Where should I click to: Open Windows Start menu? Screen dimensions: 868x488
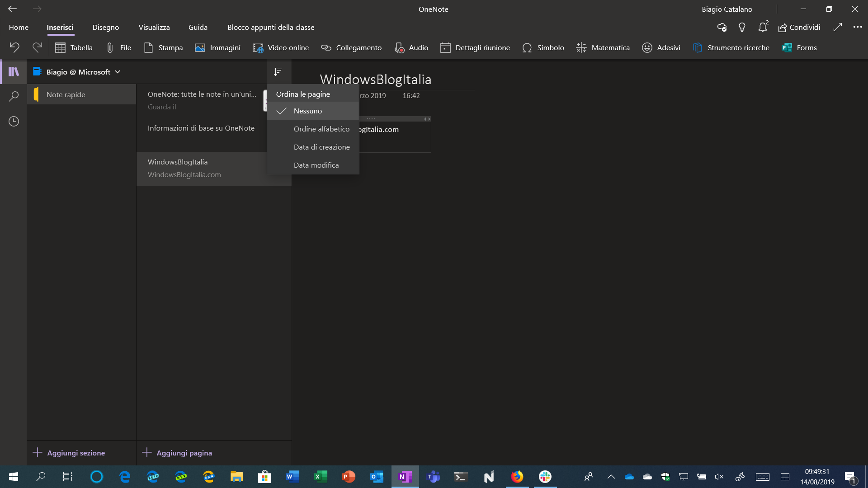[14, 476]
